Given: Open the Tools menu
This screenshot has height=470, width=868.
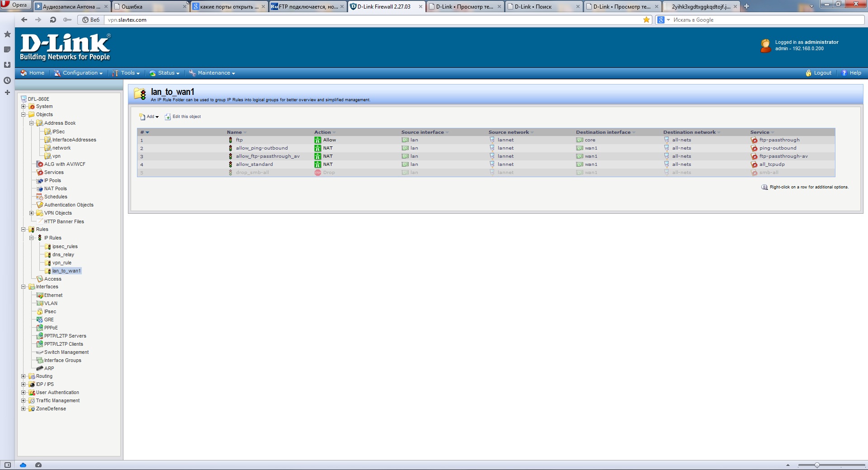Looking at the screenshot, I should (x=126, y=73).
